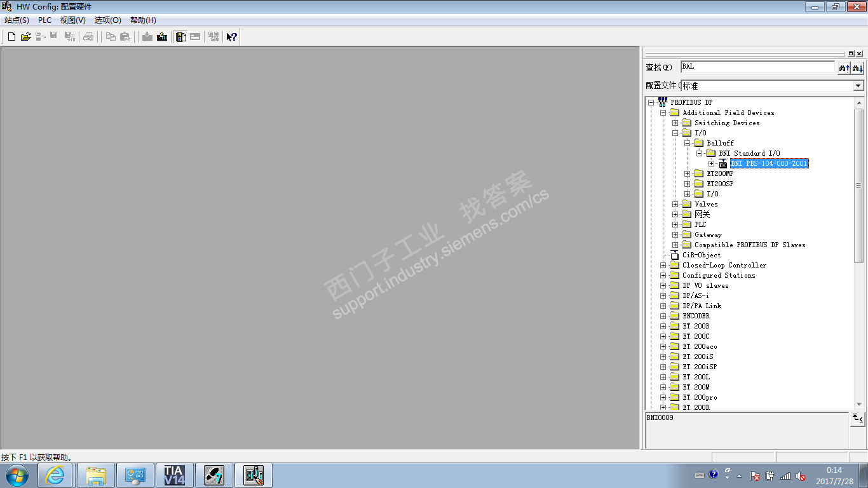Expand the Switching Devices folder
Screen dimensions: 868x488
pos(675,123)
